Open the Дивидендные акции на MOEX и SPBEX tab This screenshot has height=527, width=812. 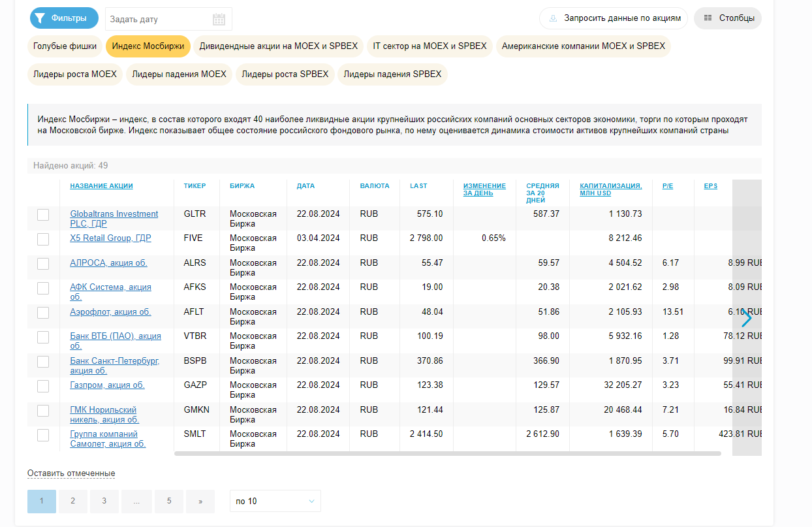pyautogui.click(x=279, y=46)
